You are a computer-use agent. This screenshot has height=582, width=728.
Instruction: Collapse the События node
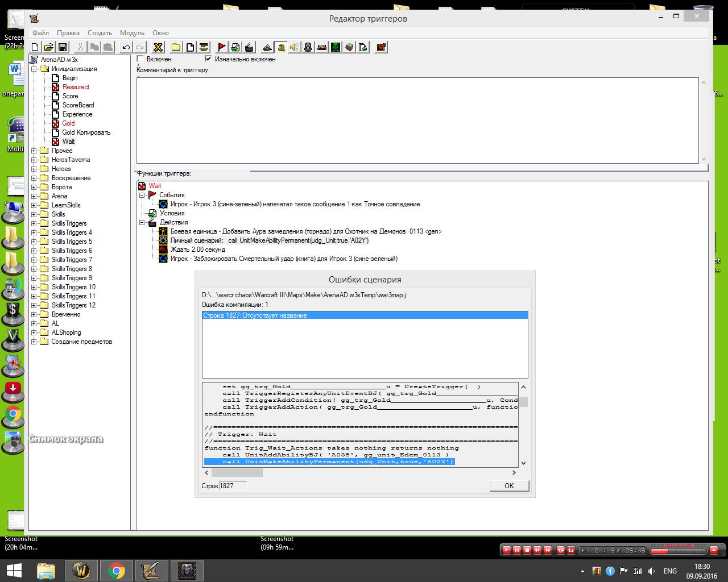142,195
